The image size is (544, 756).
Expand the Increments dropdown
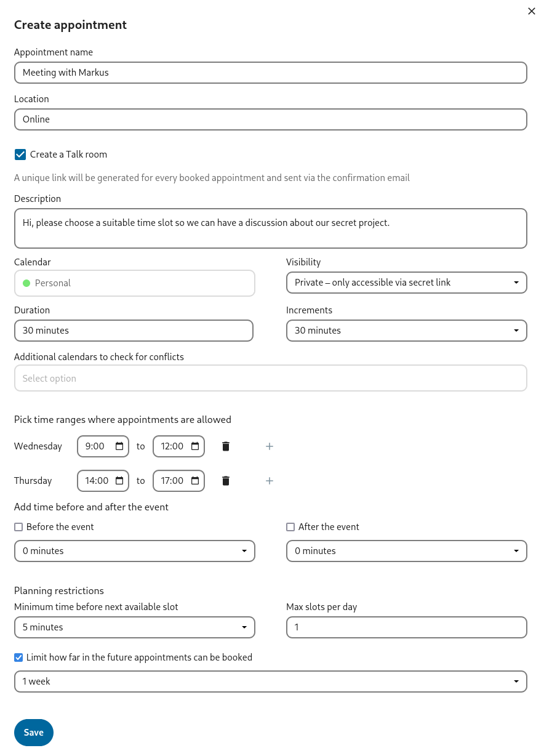[406, 331]
